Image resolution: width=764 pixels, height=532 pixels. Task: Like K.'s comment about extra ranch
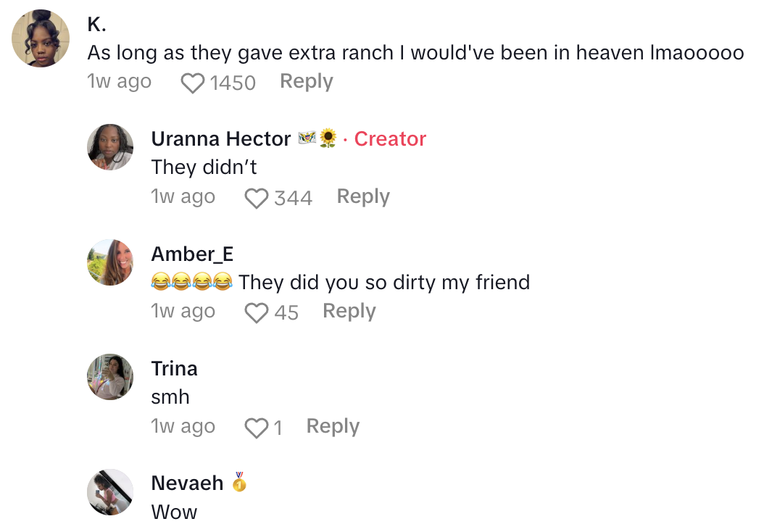click(192, 83)
